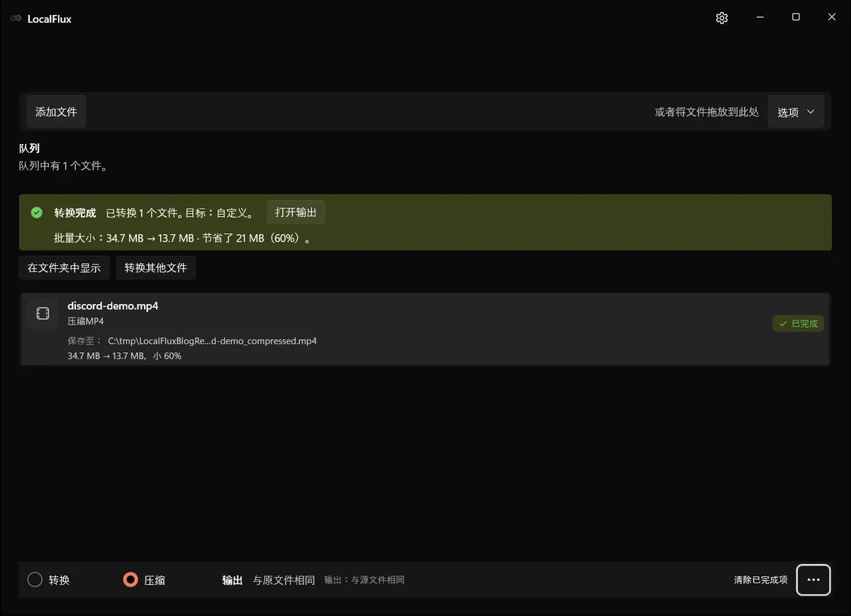Screen dimensions: 851x616
Task: Click 清除已完成项 link
Action: (x=761, y=580)
